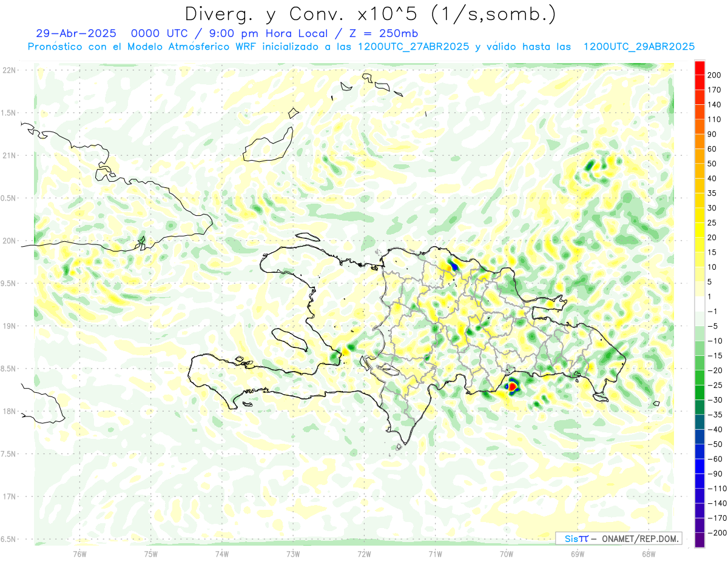
Task: Click the 21N latitude label
Action: click(9, 155)
